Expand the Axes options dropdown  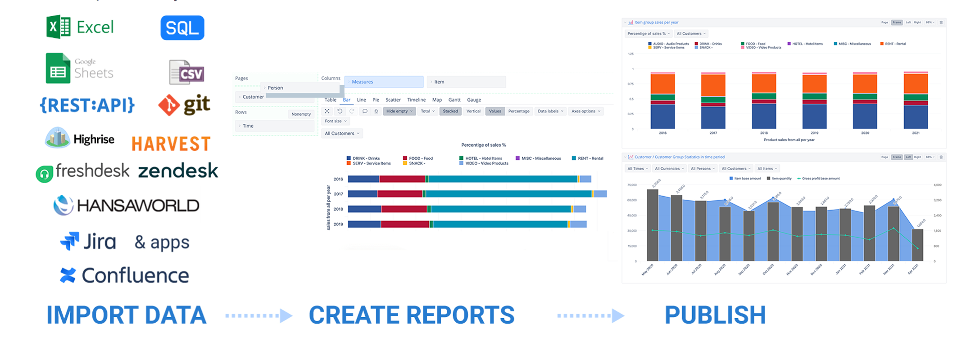coord(585,111)
